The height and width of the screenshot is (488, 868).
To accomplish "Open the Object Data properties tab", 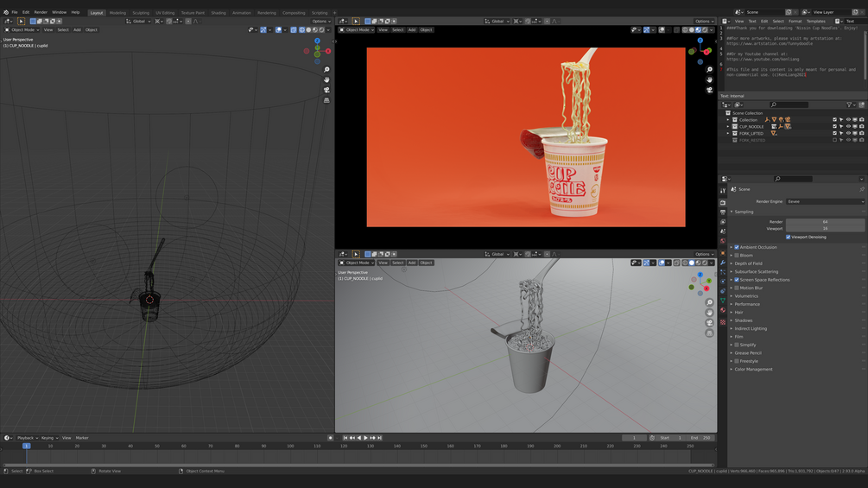I will (722, 301).
